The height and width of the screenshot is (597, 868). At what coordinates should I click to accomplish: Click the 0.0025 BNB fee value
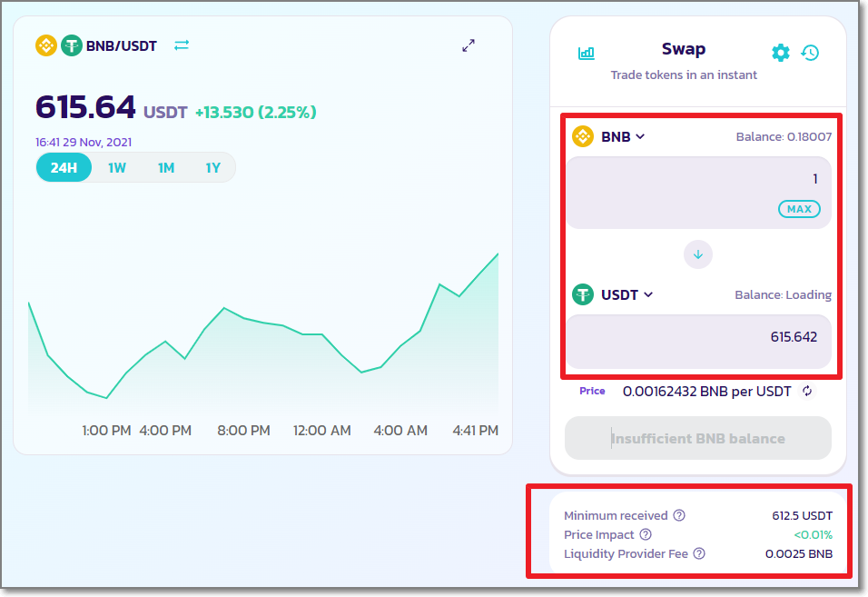point(799,553)
